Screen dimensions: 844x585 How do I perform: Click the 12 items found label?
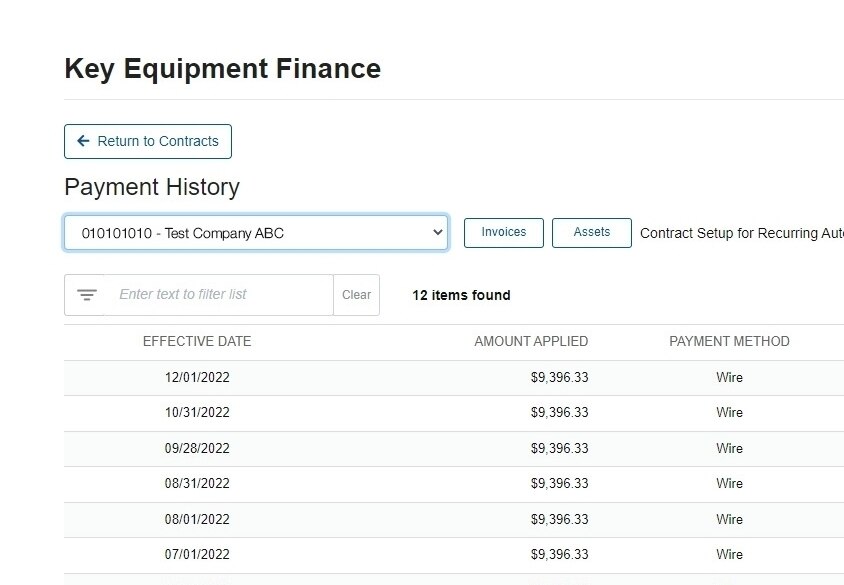pyautogui.click(x=461, y=295)
